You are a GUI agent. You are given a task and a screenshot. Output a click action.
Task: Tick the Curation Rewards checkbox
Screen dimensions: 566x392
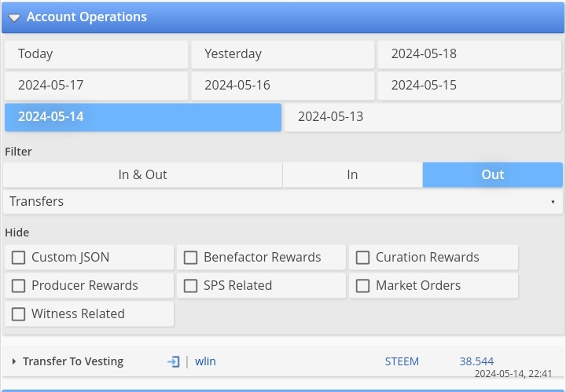pos(362,258)
